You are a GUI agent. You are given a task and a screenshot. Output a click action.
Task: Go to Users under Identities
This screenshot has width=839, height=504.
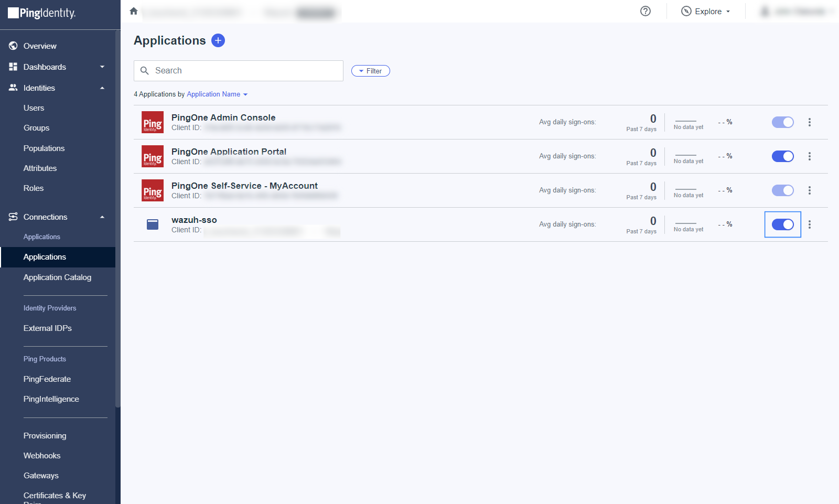coord(34,108)
